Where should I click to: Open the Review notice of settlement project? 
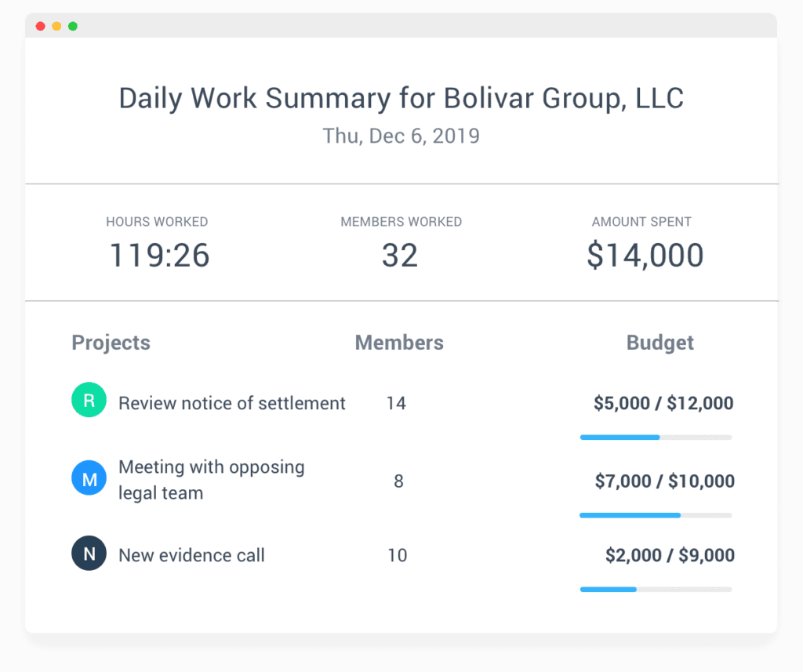pyautogui.click(x=231, y=403)
